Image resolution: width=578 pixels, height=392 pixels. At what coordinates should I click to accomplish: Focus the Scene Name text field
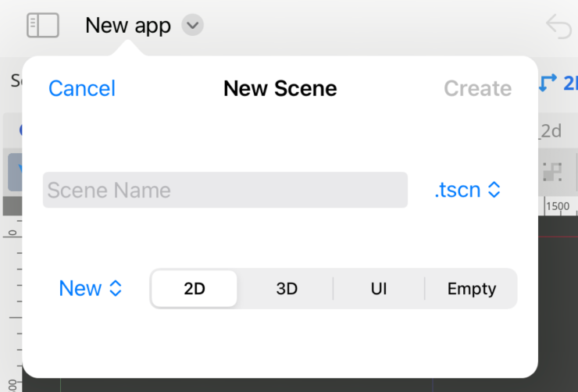tap(225, 190)
